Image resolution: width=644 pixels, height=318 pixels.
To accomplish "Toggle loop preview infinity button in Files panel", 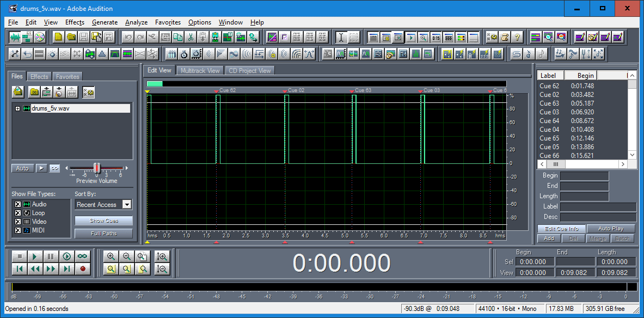I will pos(54,168).
